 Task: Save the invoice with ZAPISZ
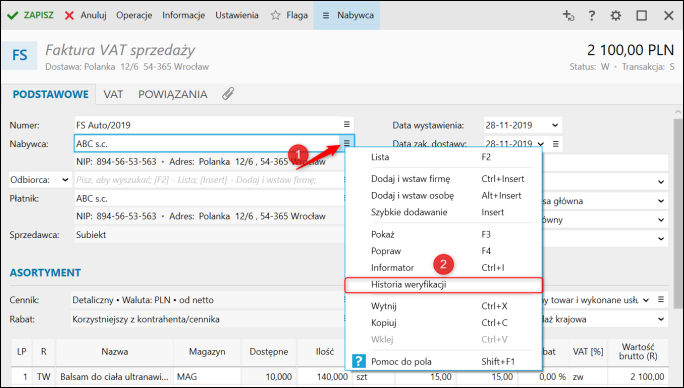click(x=30, y=15)
